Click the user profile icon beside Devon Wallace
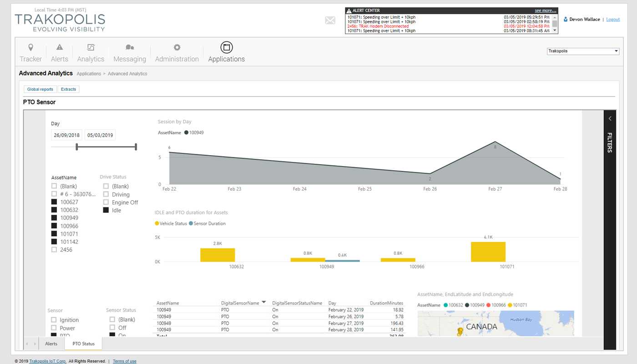 pyautogui.click(x=566, y=20)
